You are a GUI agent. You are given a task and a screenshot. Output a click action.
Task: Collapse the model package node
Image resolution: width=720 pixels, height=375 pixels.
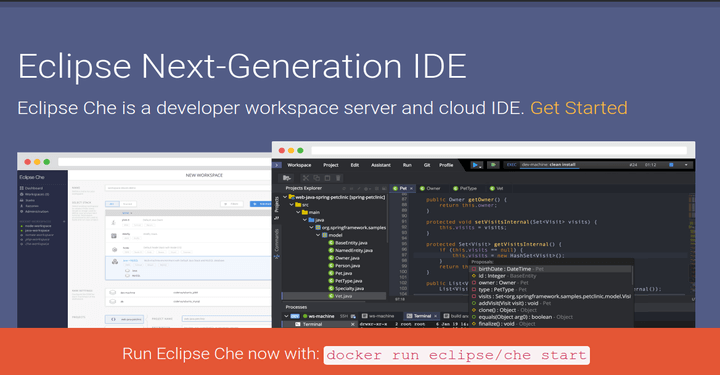pyautogui.click(x=318, y=235)
